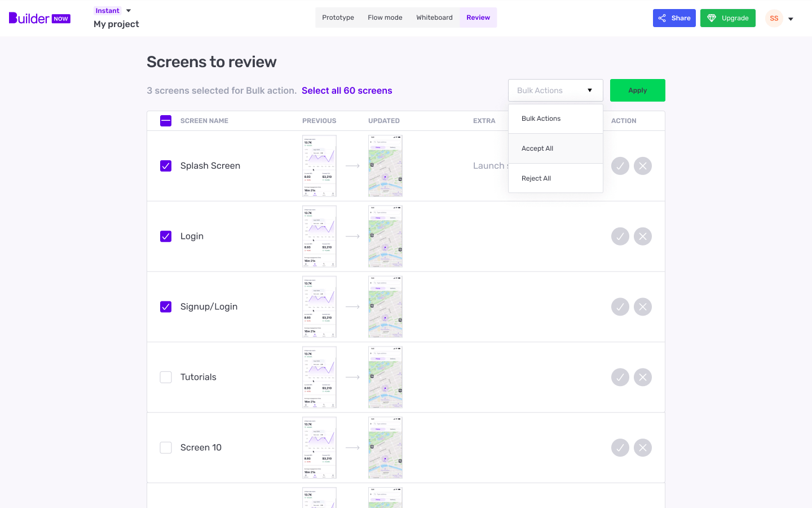The width and height of the screenshot is (812, 508).
Task: Accept the Signup/Login screen change
Action: (620, 307)
